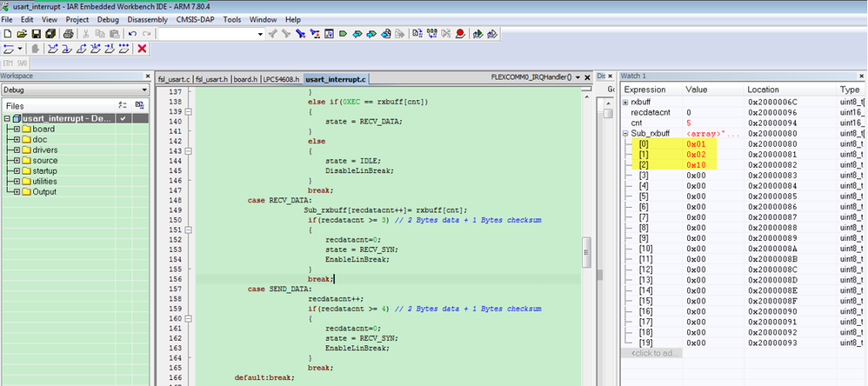Toggle the SWO trace button

point(21,63)
